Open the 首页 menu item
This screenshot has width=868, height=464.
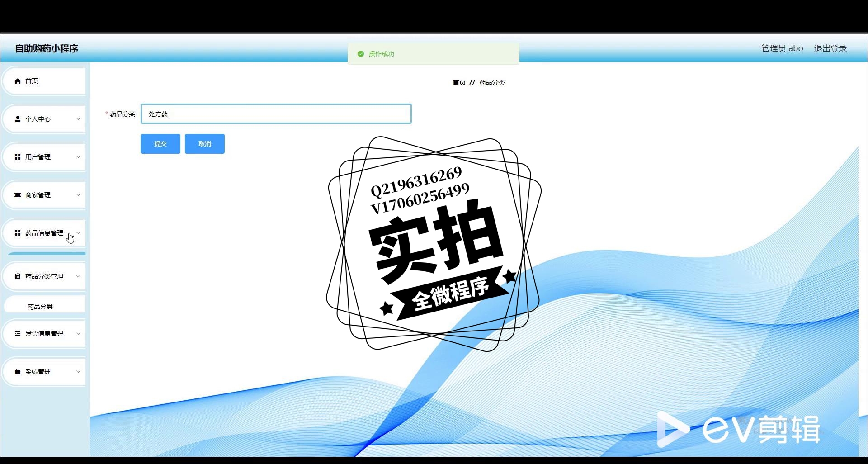coord(44,81)
